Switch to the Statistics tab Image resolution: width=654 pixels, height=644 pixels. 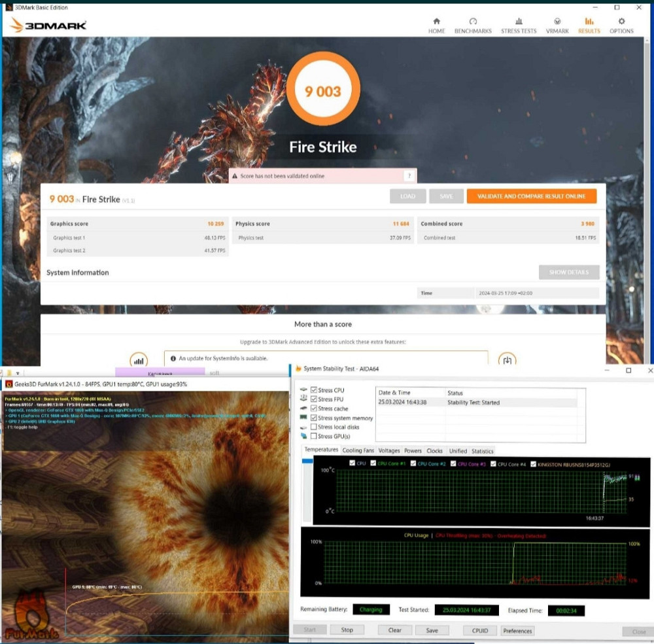tap(483, 451)
